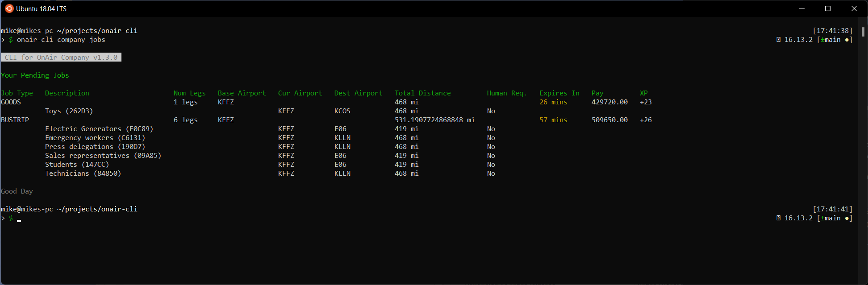The image size is (868, 285).
Task: Click the 'KCOS' destination airport
Action: click(x=342, y=111)
